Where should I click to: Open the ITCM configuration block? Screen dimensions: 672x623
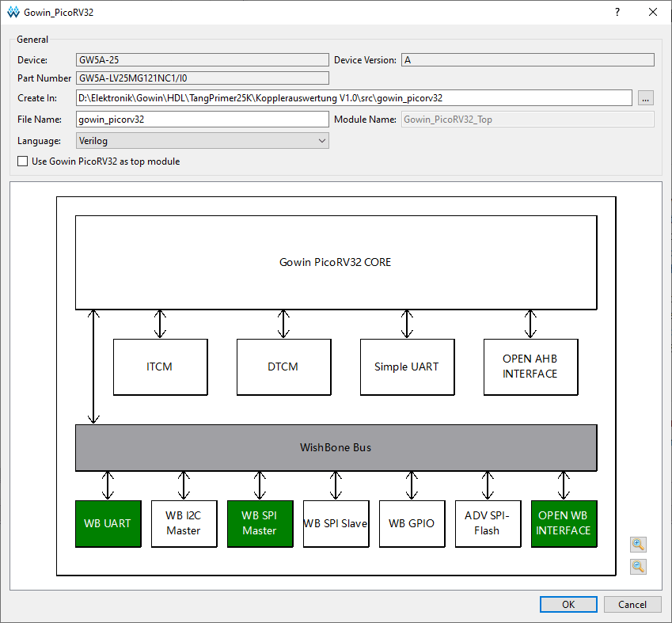coord(161,367)
